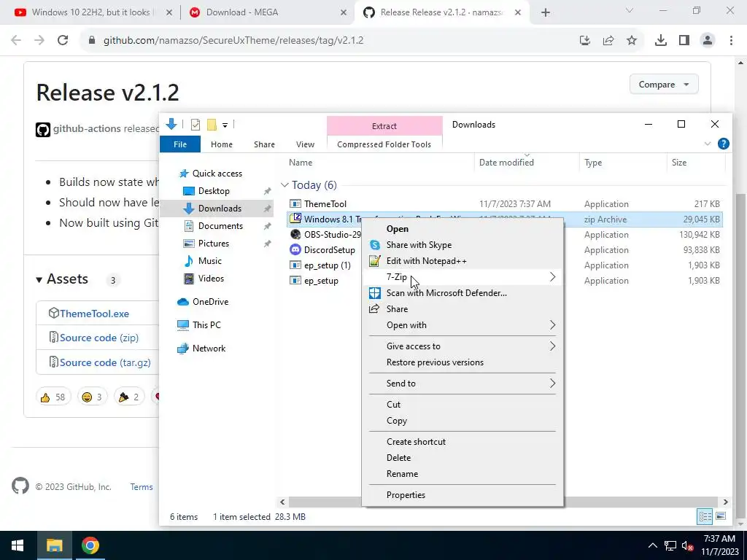Viewport: 747px width, 560px height.
Task: Open GitHub Terms footer link
Action: point(142,487)
